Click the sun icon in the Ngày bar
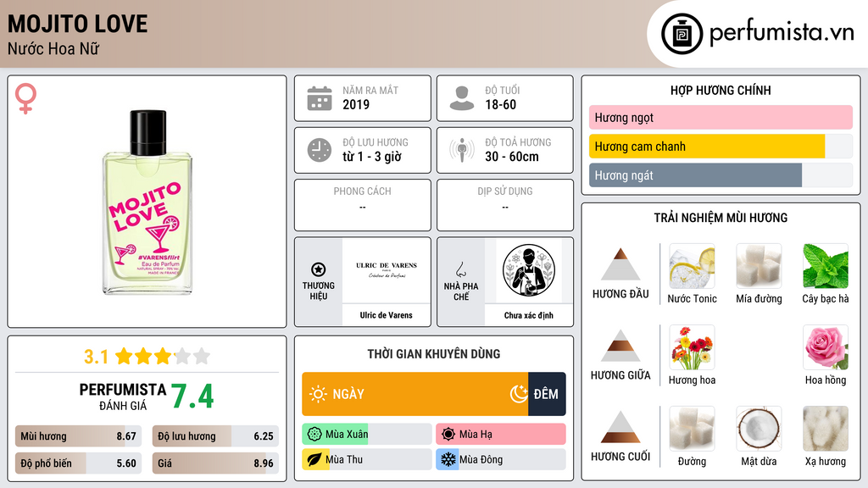 point(318,394)
